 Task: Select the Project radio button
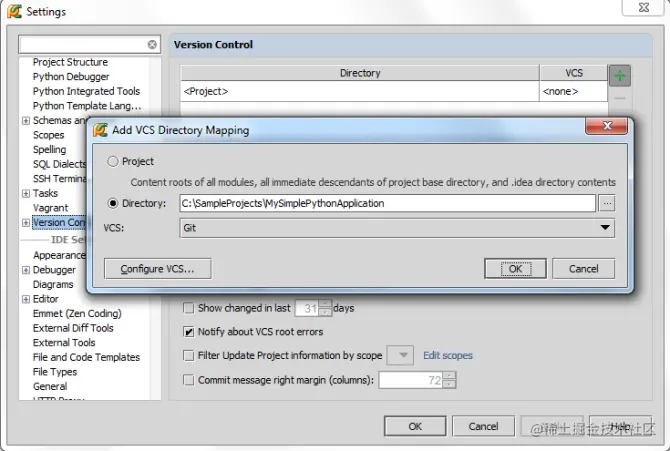(113, 162)
